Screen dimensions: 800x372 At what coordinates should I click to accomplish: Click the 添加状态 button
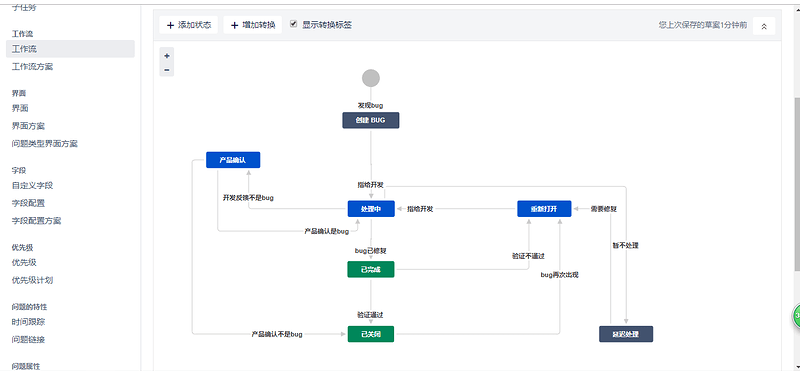(189, 24)
